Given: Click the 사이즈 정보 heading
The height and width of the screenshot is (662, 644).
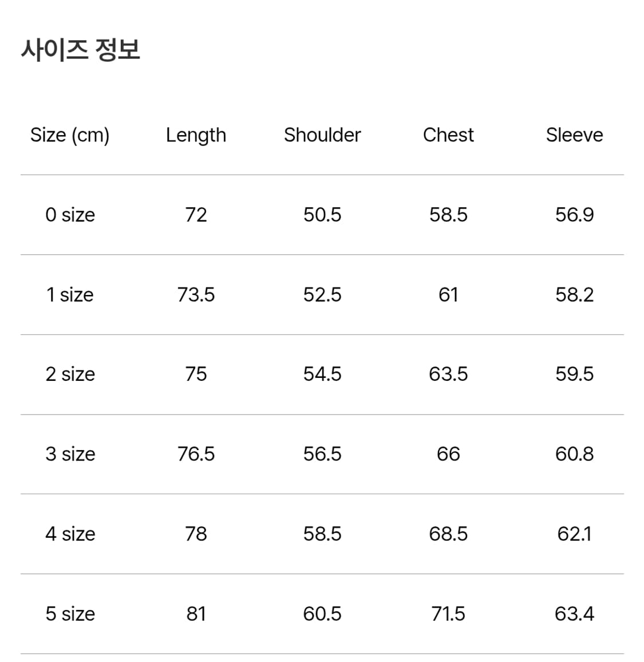Looking at the screenshot, I should (81, 50).
